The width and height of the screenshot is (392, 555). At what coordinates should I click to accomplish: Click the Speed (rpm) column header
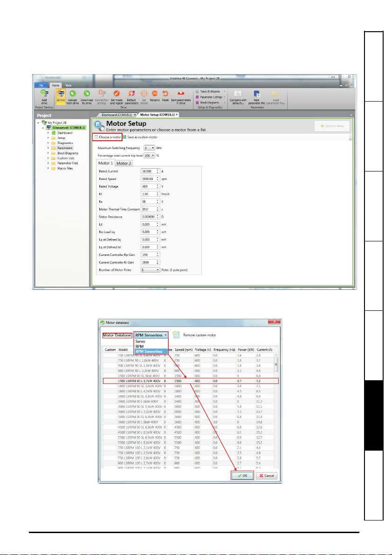(x=184, y=349)
